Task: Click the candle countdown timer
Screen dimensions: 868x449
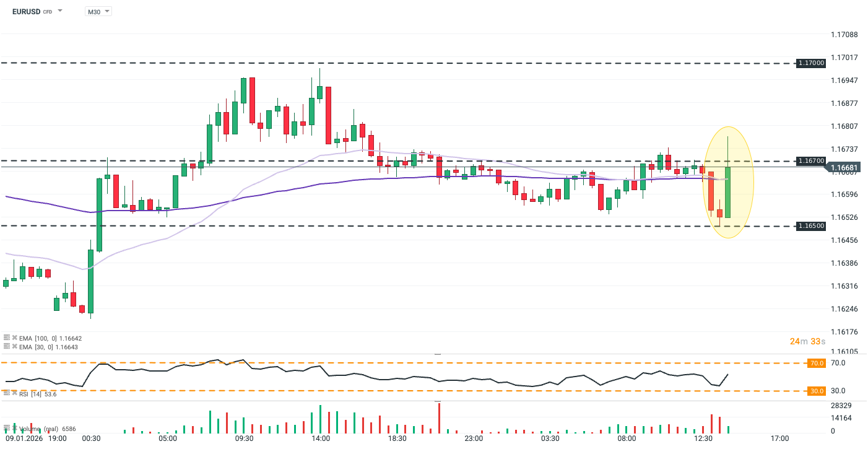Action: [807, 341]
